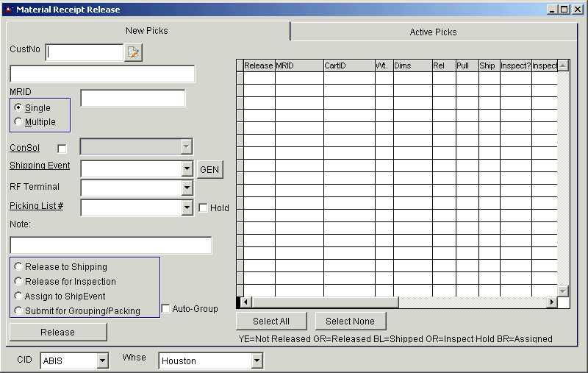This screenshot has width=588, height=373.
Task: Select the Multiple MRID radio button
Action: coord(18,121)
